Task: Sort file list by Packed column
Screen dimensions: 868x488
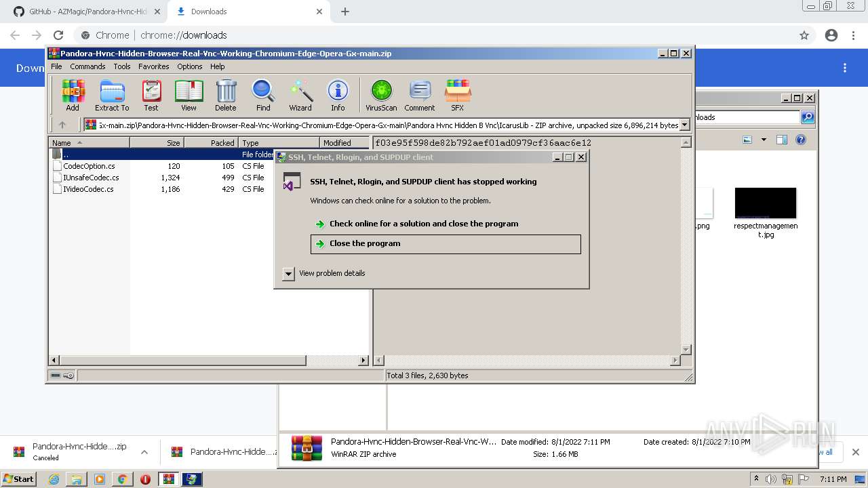Action: click(x=211, y=142)
